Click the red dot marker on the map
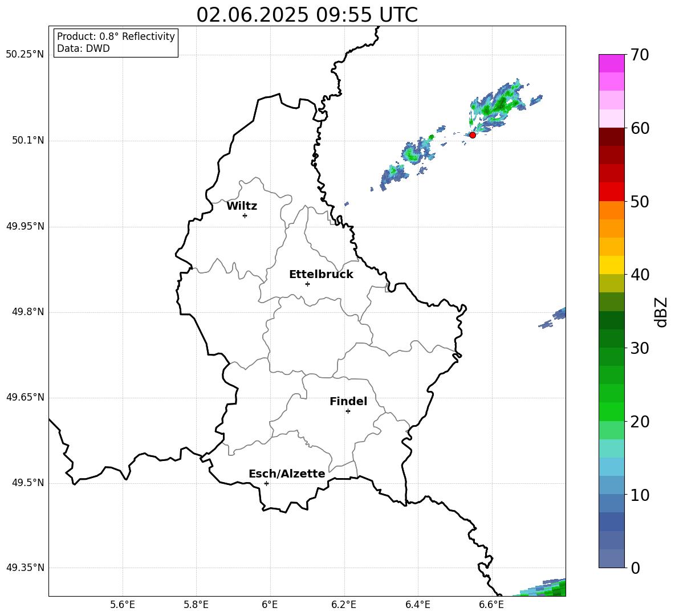Image resolution: width=675 pixels, height=616 pixels. [472, 135]
